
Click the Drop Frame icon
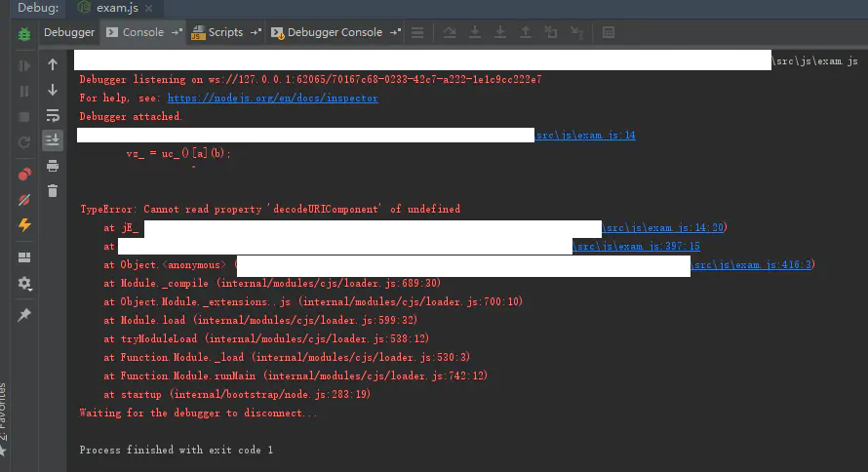551,32
